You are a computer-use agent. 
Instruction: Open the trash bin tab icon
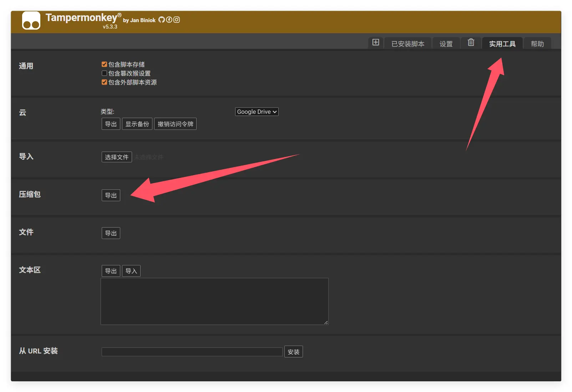(471, 42)
